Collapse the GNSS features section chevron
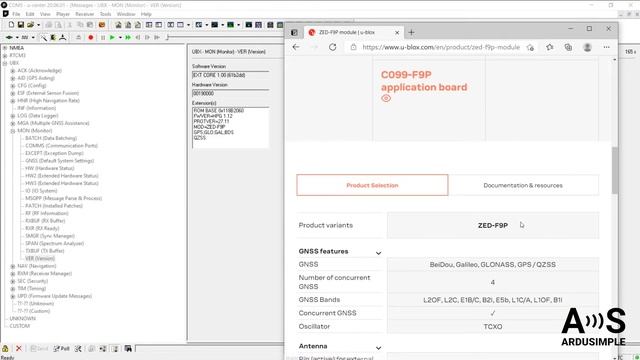The height and width of the screenshot is (360, 640). 378,253
